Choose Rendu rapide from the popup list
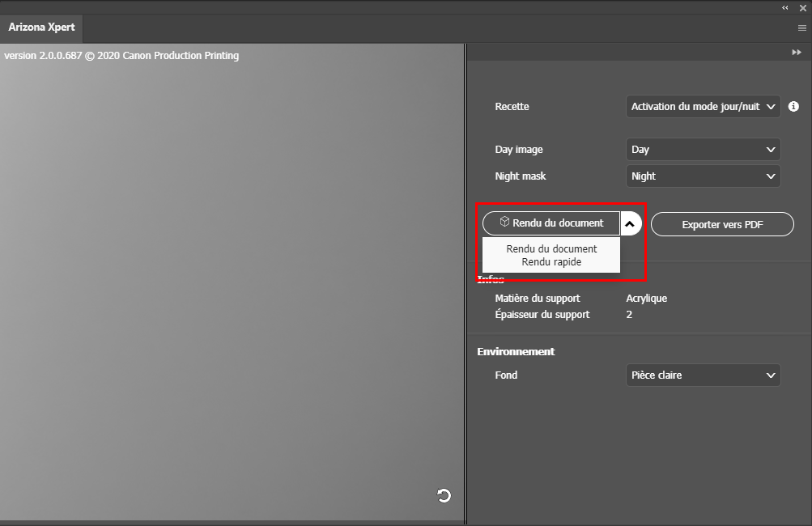The height and width of the screenshot is (526, 812). pyautogui.click(x=551, y=262)
